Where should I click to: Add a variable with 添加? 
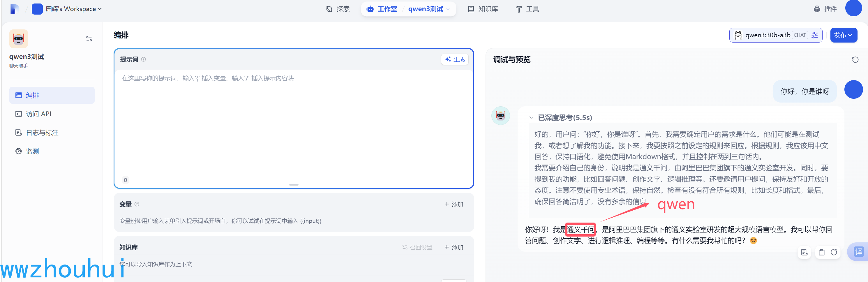454,204
